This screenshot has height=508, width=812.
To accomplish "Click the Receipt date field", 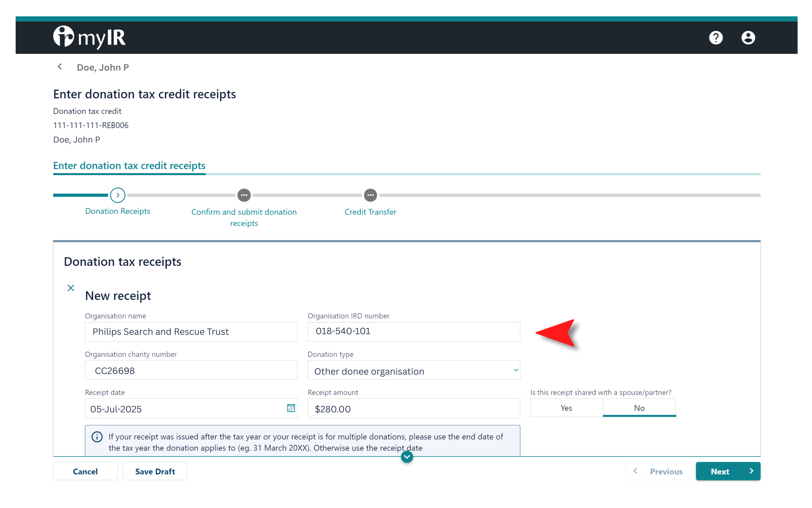I will pos(191,409).
